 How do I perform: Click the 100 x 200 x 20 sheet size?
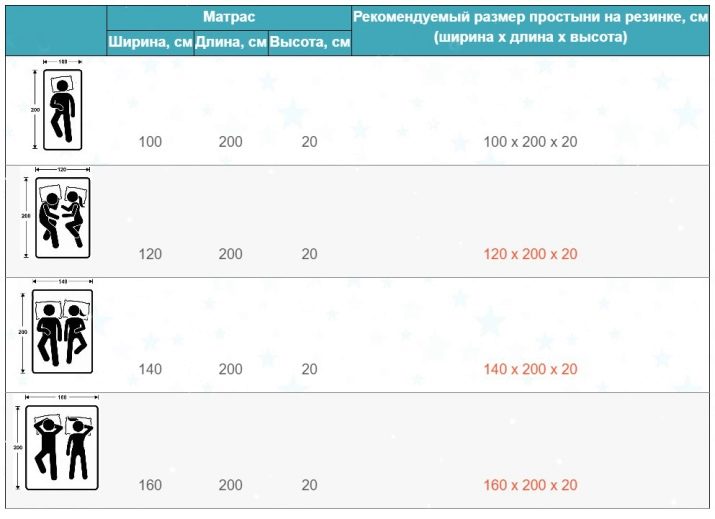(x=530, y=142)
